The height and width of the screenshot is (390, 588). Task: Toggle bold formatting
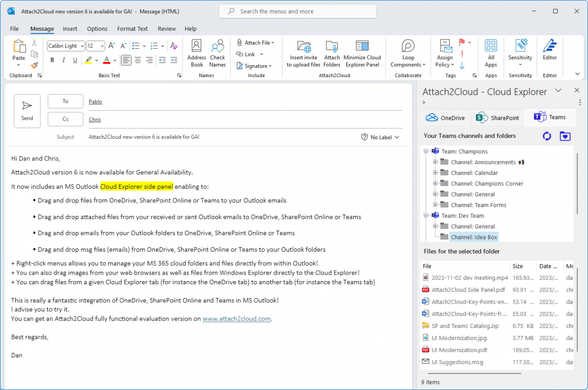pyautogui.click(x=52, y=59)
